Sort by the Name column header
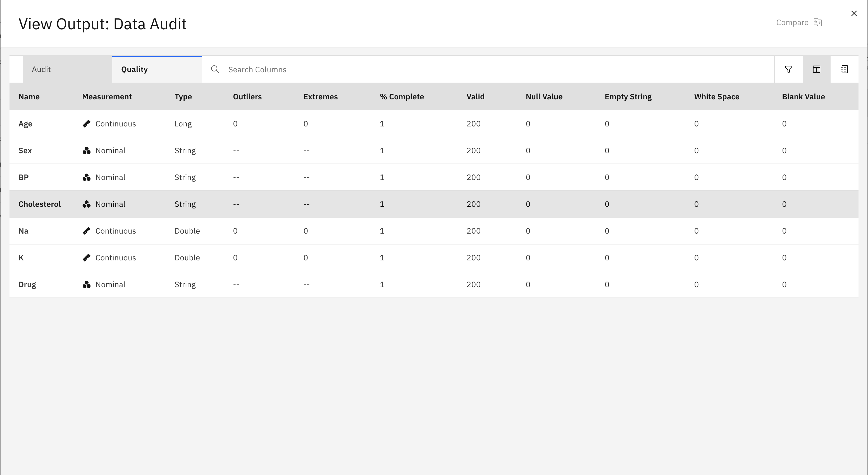The height and width of the screenshot is (475, 868). (x=29, y=97)
